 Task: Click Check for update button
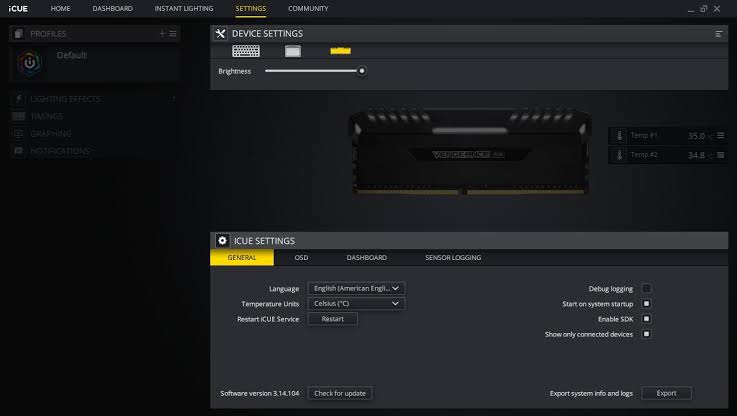click(340, 393)
